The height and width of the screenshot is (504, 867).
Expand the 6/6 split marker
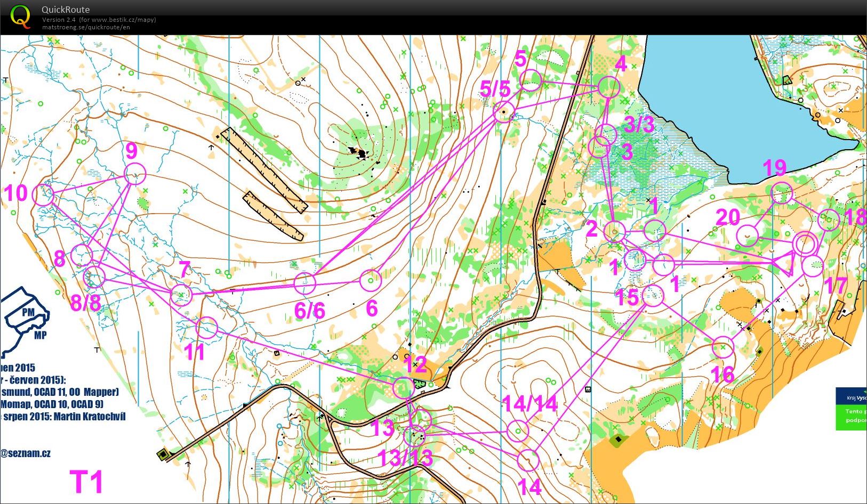(304, 283)
